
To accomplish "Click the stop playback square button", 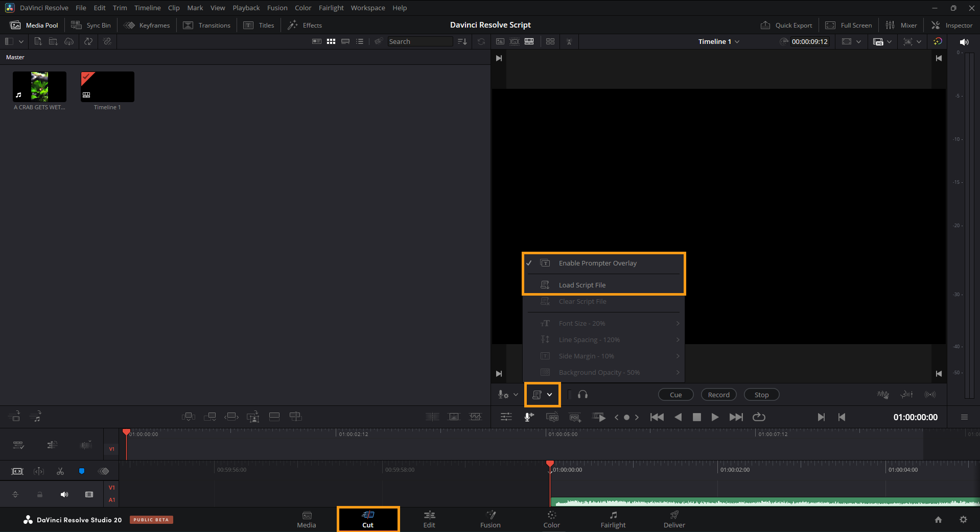I will pyautogui.click(x=696, y=417).
